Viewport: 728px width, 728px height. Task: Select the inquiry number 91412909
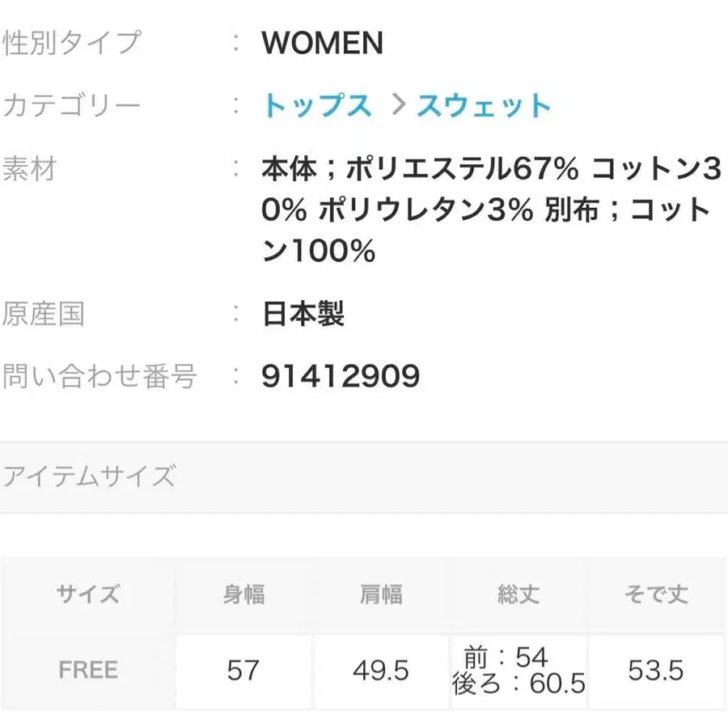(x=341, y=376)
